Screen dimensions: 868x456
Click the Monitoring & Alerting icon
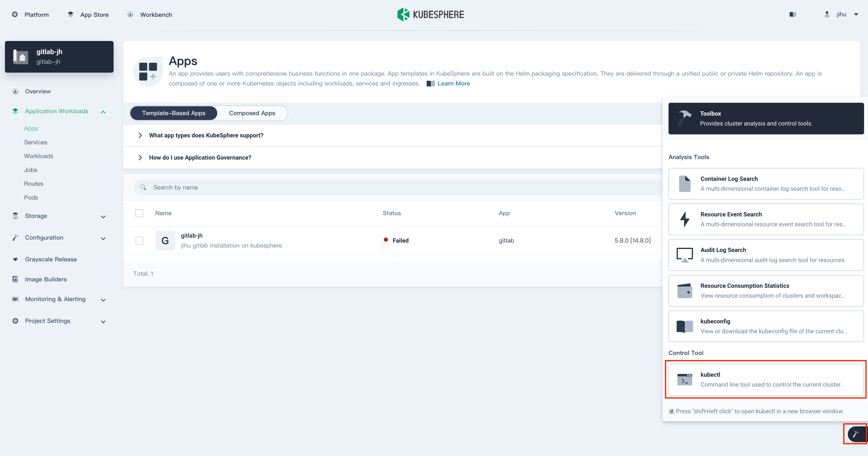(15, 299)
